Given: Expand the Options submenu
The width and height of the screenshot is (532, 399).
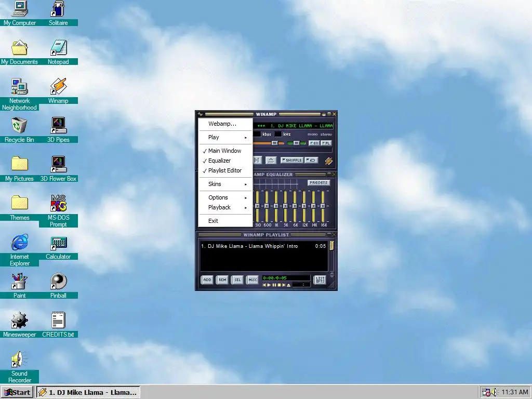Looking at the screenshot, I should click(x=225, y=197).
